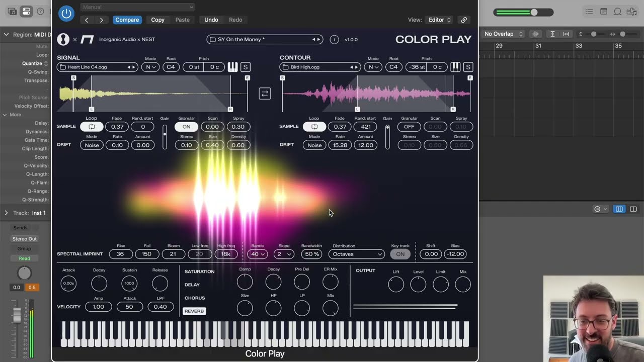Open the info button next to v1.0.0
This screenshot has height=362, width=644.
coord(334,39)
